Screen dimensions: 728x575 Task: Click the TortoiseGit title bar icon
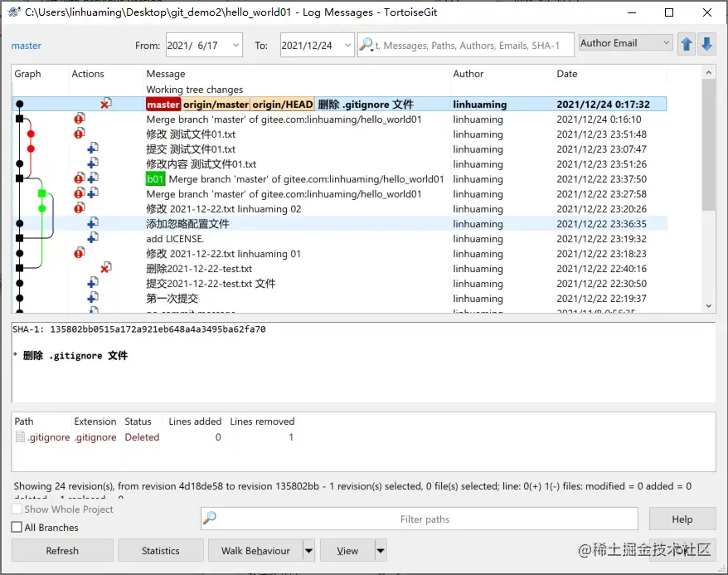(x=14, y=12)
